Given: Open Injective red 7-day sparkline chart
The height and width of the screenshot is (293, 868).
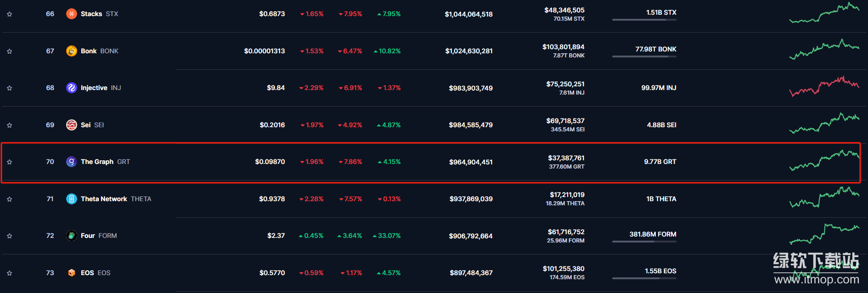Looking at the screenshot, I should (x=824, y=87).
